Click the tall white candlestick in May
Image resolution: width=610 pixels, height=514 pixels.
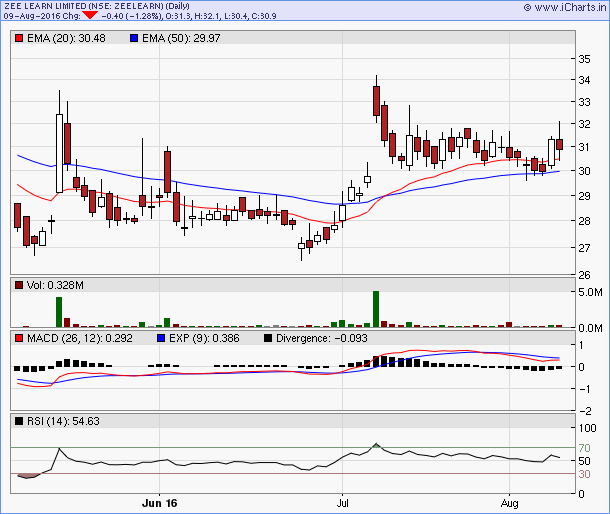point(59,153)
